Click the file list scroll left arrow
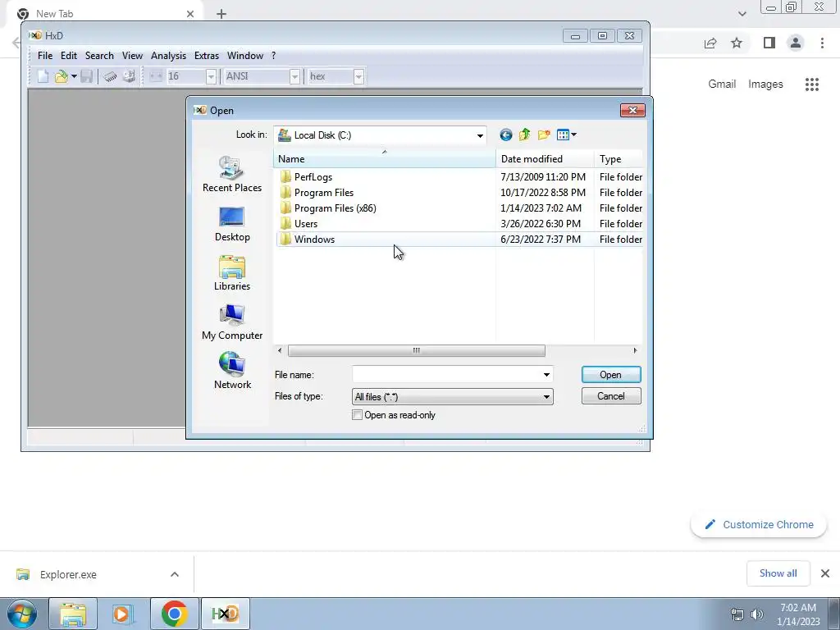 tap(280, 350)
